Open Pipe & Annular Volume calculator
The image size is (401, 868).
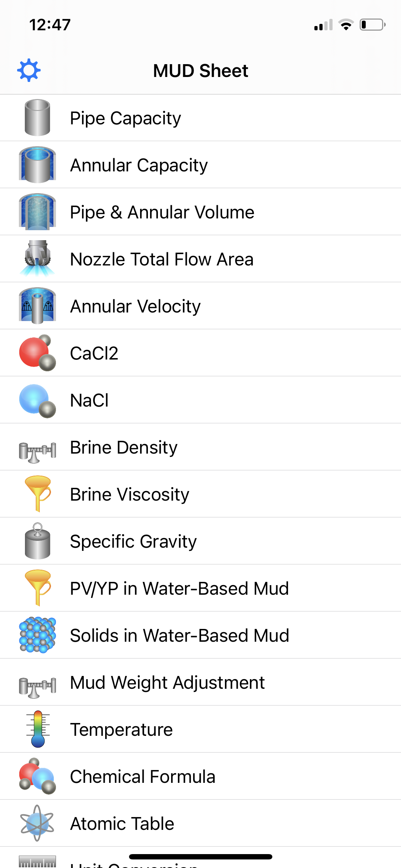[162, 212]
